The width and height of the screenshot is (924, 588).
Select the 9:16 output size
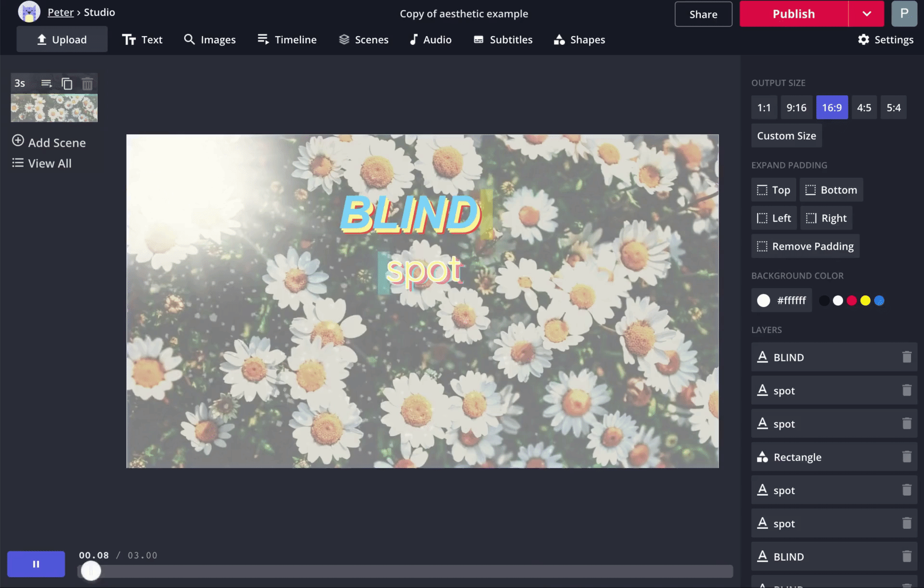[796, 108]
